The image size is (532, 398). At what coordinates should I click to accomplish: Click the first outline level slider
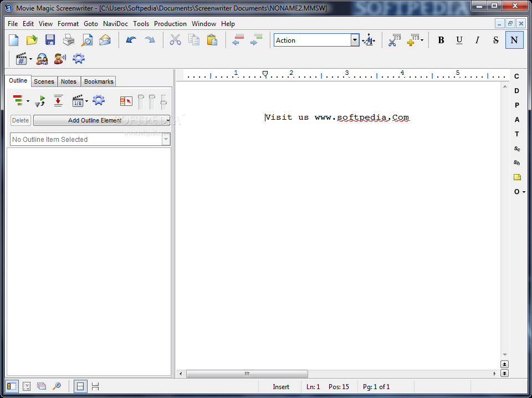[x=141, y=102]
